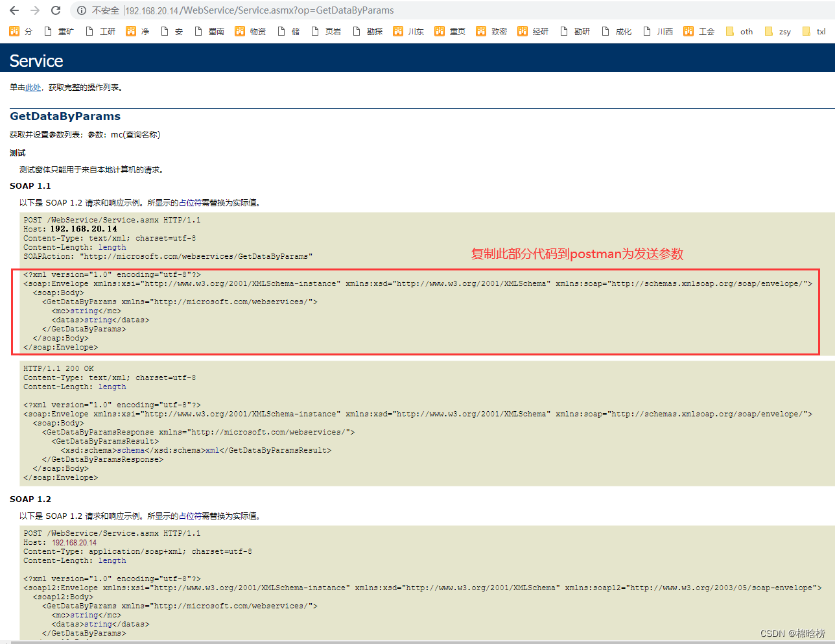Open the 致密 bookmark
835x644 pixels.
pos(498,30)
